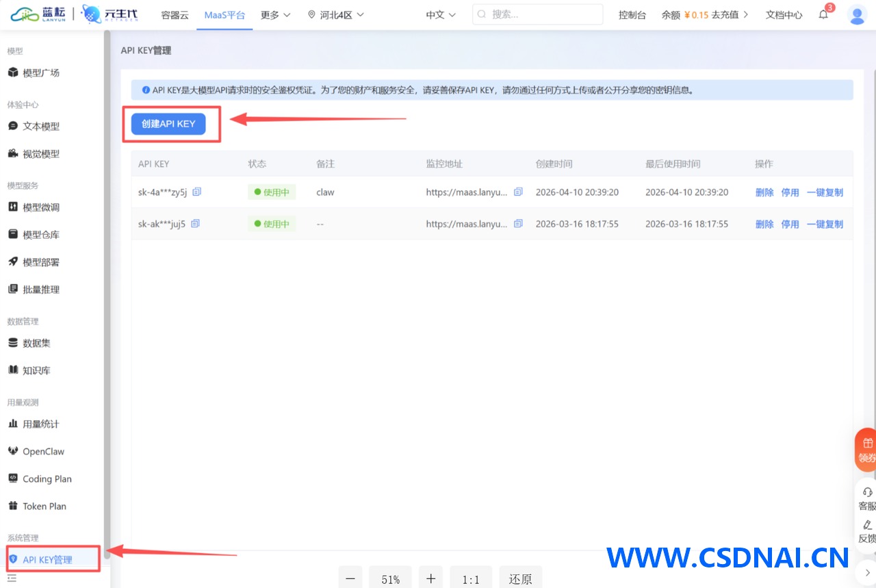Copy the sk-ak***juj5 API key
Screen dimensions: 876x588
(x=196, y=224)
